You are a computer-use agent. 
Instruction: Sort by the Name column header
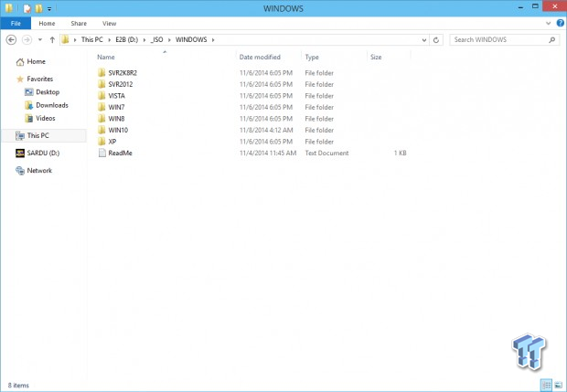coord(106,57)
